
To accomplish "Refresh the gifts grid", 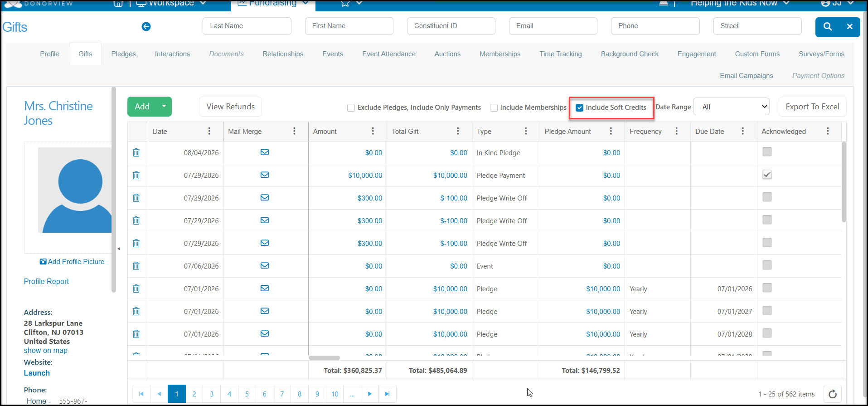I will [x=833, y=394].
